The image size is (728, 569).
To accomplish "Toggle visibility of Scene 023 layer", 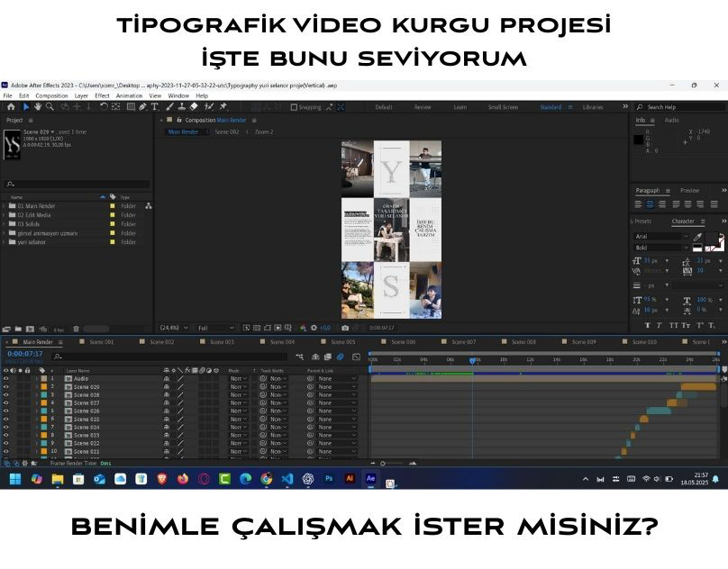I will (x=6, y=436).
